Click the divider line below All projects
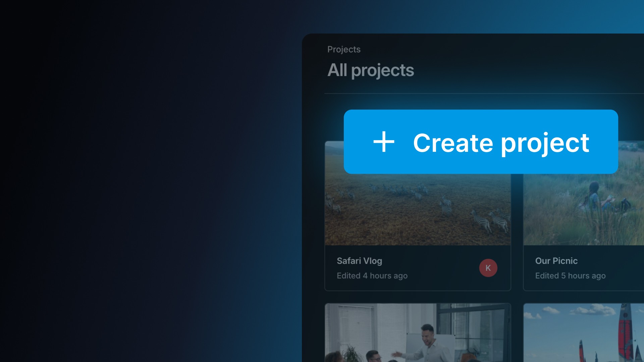Screen dimensions: 644x362 [483, 94]
